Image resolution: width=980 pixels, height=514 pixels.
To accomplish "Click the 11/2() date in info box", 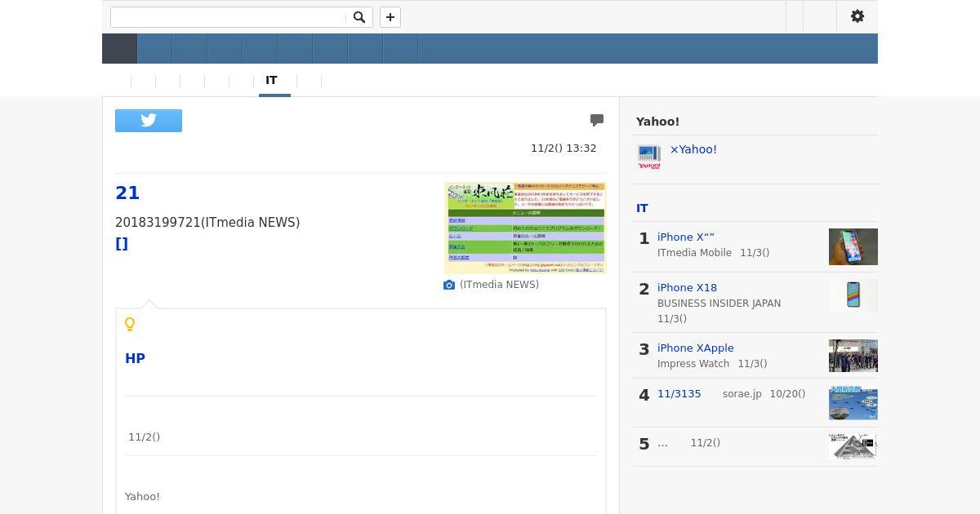I will click(x=144, y=437).
